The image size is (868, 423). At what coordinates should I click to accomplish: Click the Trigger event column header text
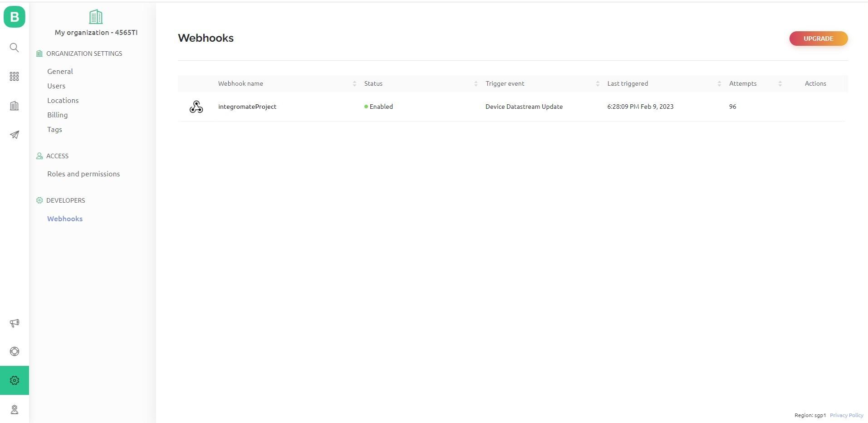pos(505,83)
